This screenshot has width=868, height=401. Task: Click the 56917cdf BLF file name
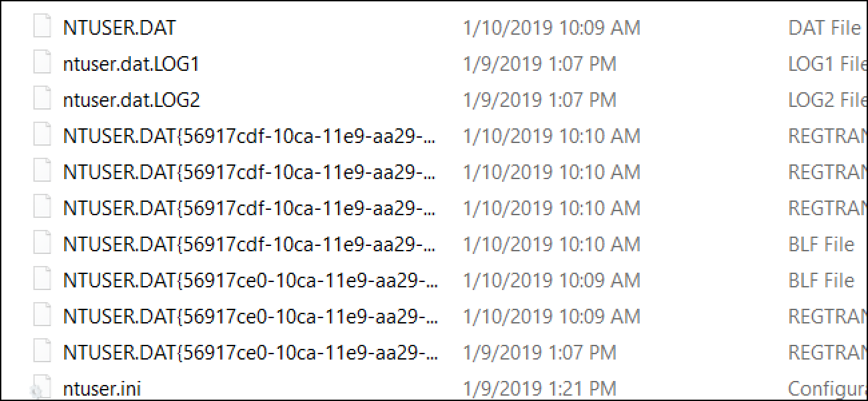click(x=250, y=245)
